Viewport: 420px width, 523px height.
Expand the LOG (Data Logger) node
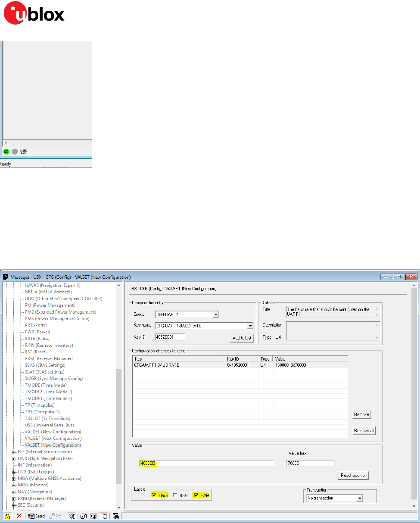[x=14, y=472]
